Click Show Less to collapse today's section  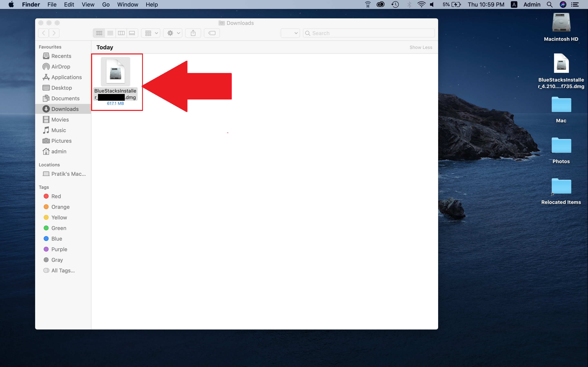[x=421, y=47]
